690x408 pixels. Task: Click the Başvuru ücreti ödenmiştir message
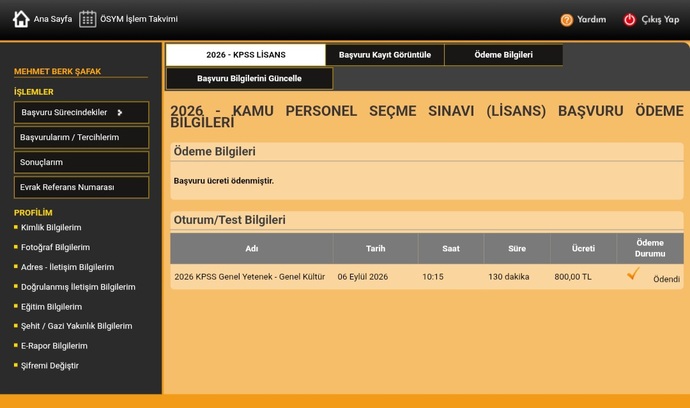pyautogui.click(x=224, y=181)
